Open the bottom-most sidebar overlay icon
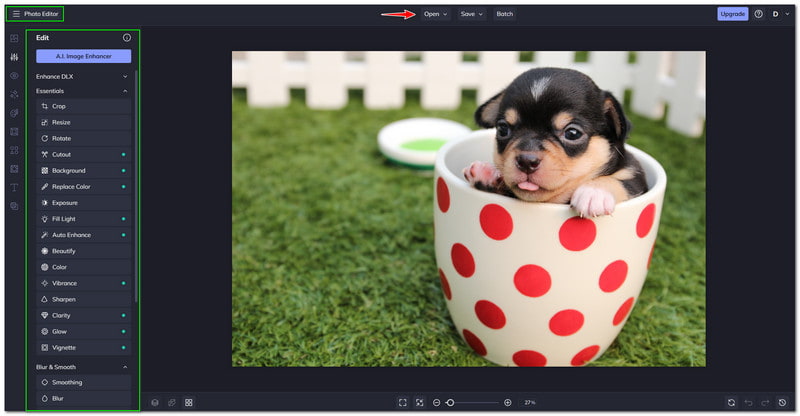The height and width of the screenshot is (416, 800). (x=14, y=206)
